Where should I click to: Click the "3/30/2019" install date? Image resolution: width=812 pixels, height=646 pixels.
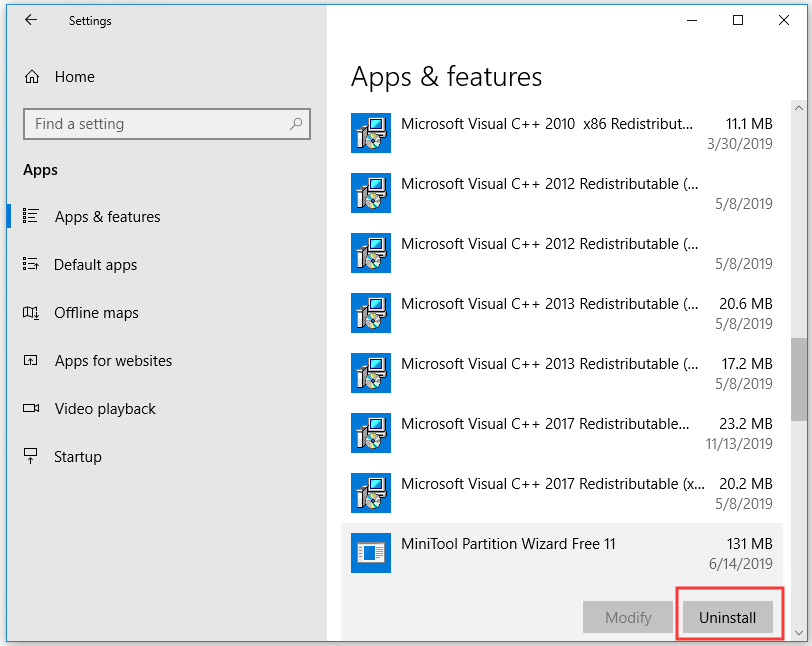coord(740,144)
